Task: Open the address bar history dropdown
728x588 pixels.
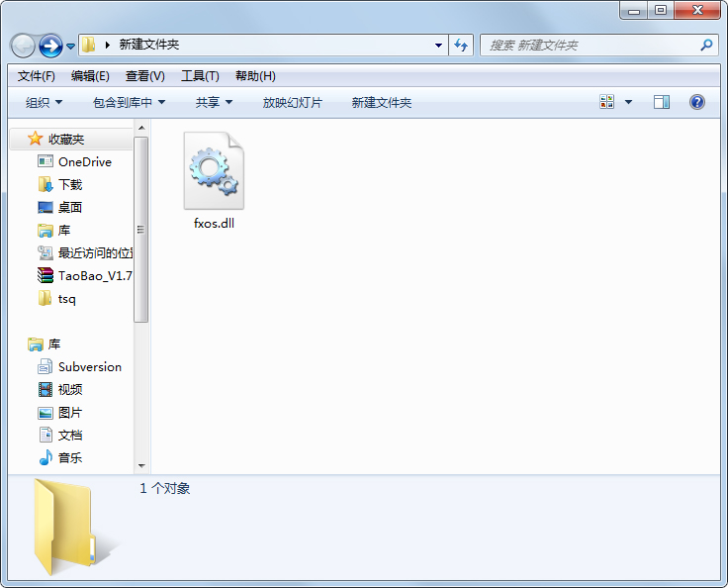Action: [439, 45]
